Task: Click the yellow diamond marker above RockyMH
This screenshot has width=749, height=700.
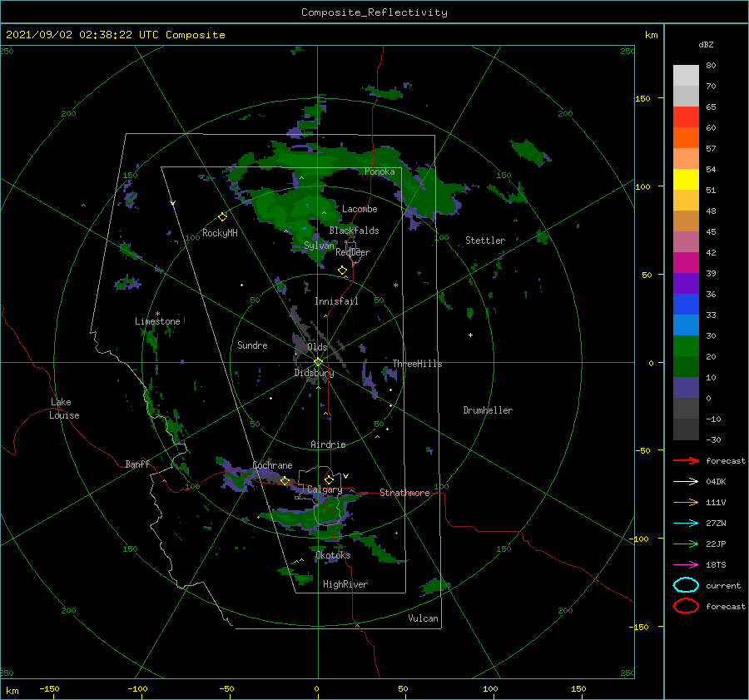Action: coord(222,217)
